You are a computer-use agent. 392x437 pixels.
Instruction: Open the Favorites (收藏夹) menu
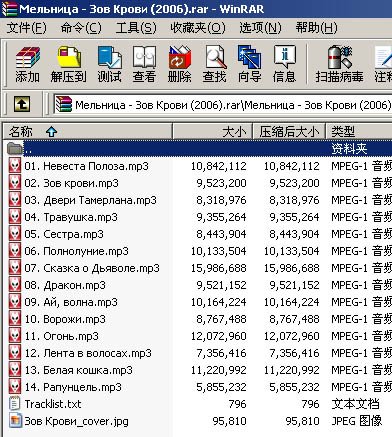tap(198, 28)
